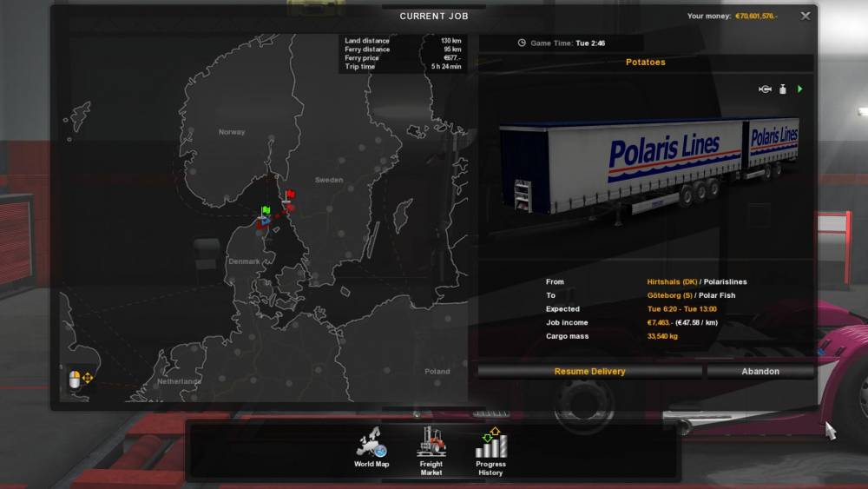The image size is (868, 489).
Task: Click the trailer coupling icon
Action: 765,89
